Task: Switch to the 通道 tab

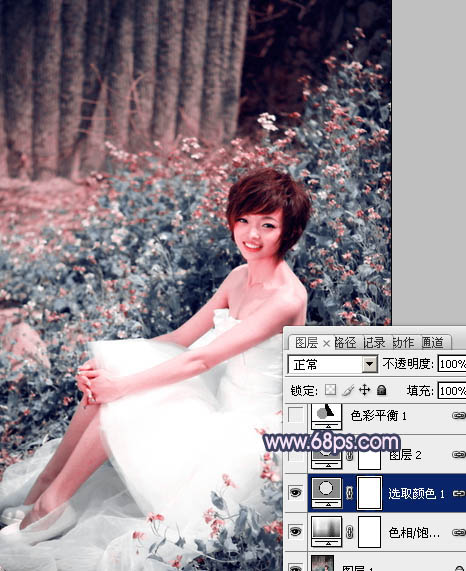Action: click(433, 343)
